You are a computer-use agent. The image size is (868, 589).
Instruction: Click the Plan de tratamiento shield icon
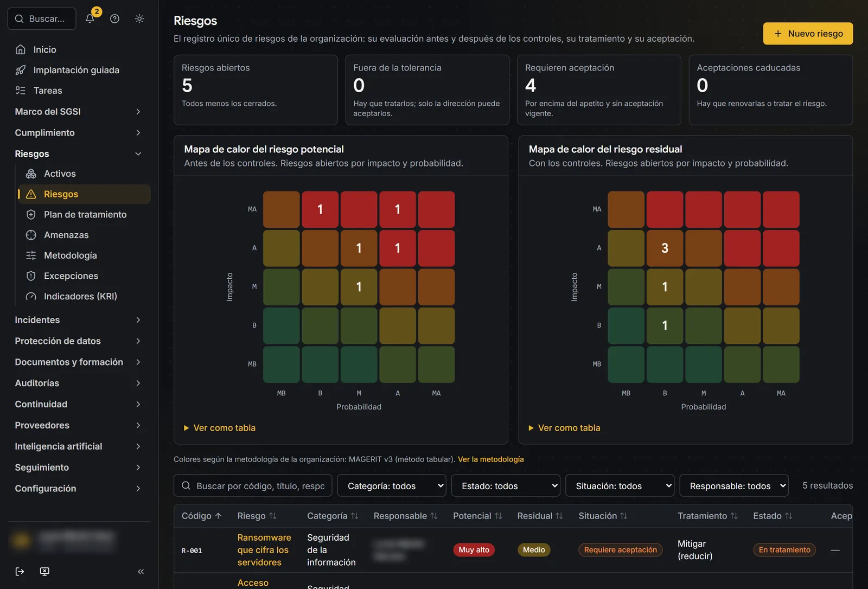tap(31, 215)
